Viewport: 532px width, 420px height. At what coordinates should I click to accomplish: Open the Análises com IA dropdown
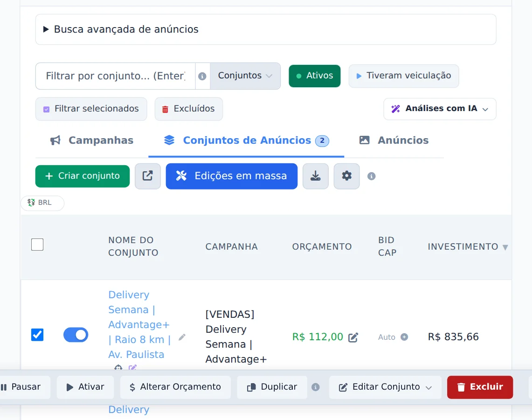pyautogui.click(x=440, y=109)
